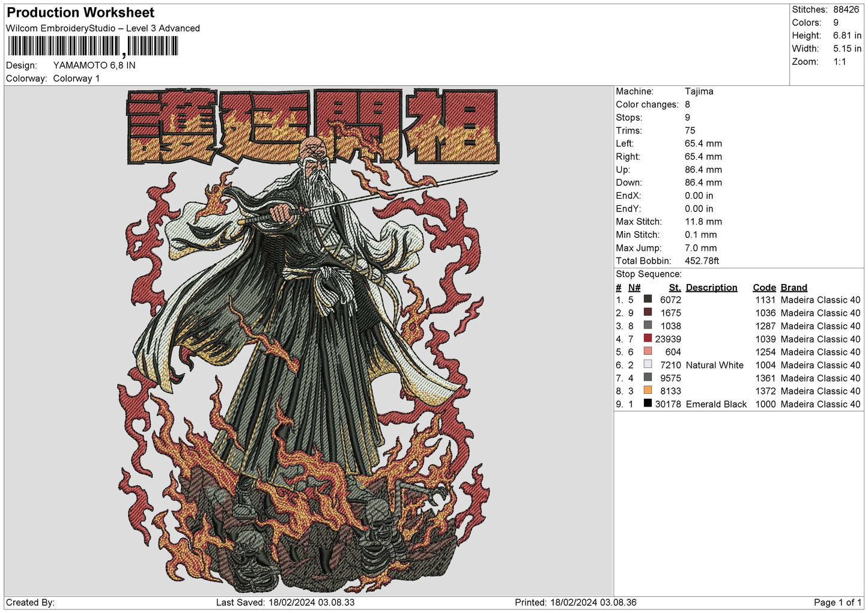Click the embroidery design preview image

click(x=309, y=340)
